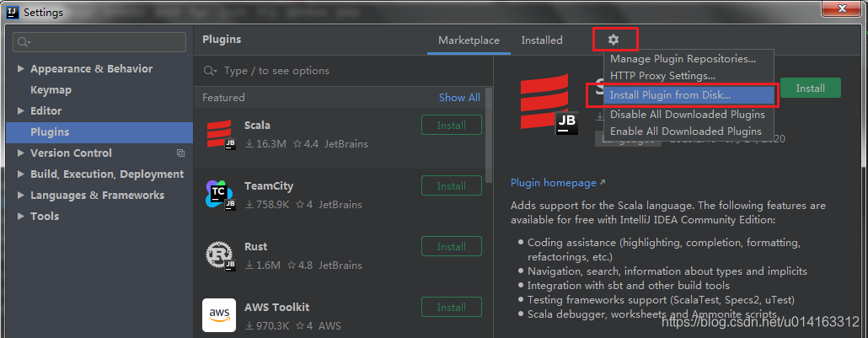Install the Scala plugin from list
The width and height of the screenshot is (868, 338).
(x=452, y=126)
